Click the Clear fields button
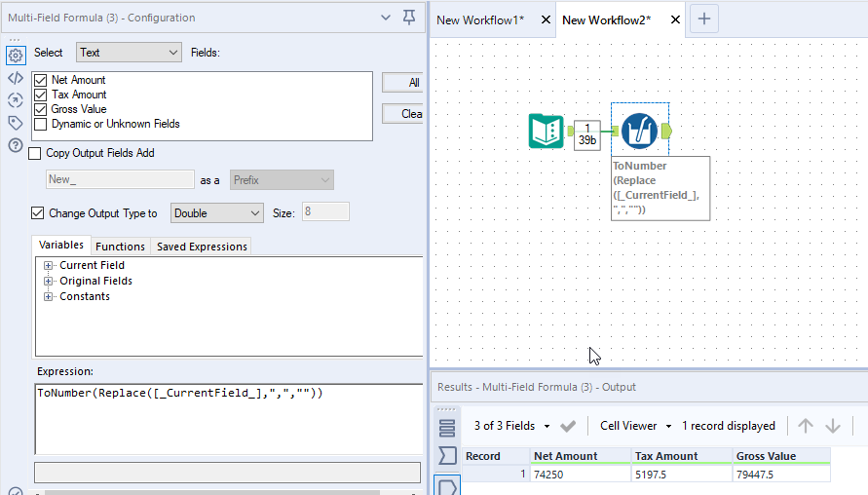 [403, 114]
